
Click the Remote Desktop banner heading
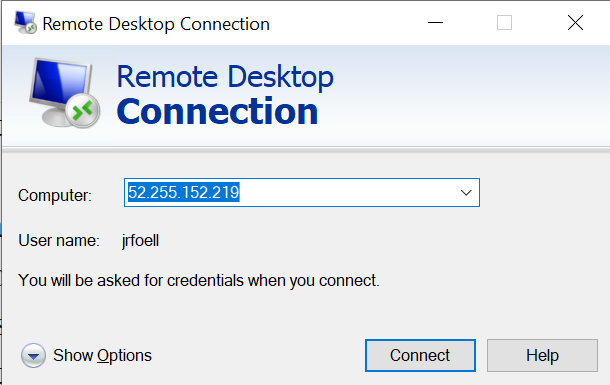[225, 77]
